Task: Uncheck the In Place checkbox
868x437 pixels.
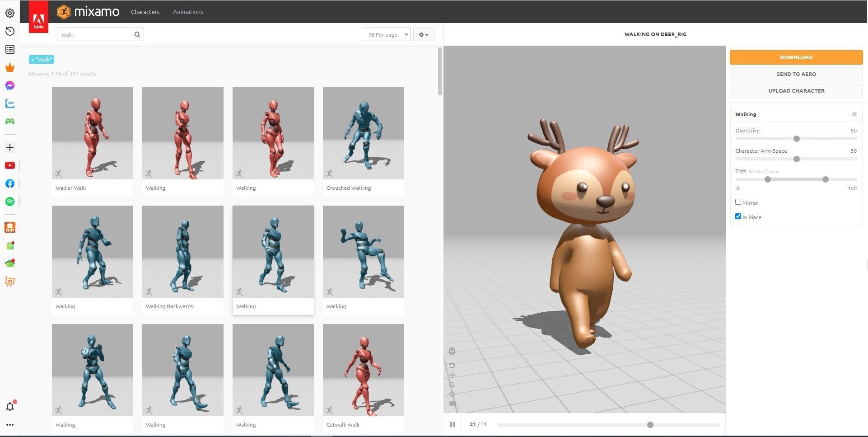Action: 738,216
